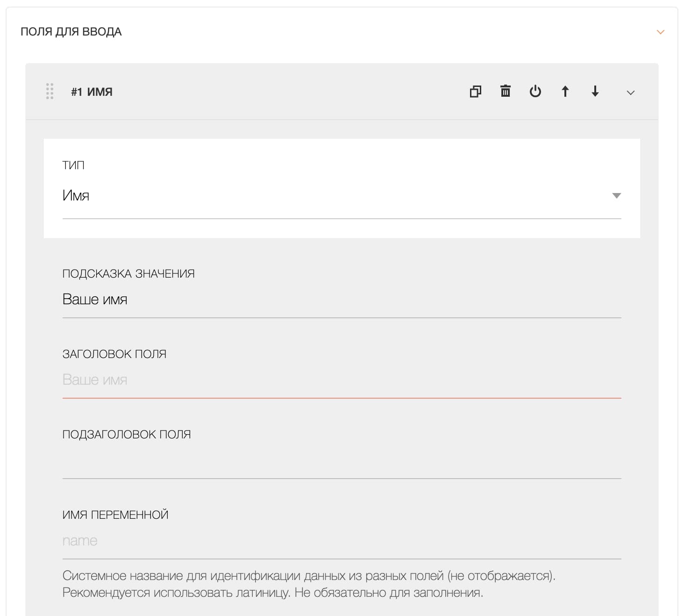Click the dropdown arrow for field type
The height and width of the screenshot is (616, 684).
coord(616,195)
